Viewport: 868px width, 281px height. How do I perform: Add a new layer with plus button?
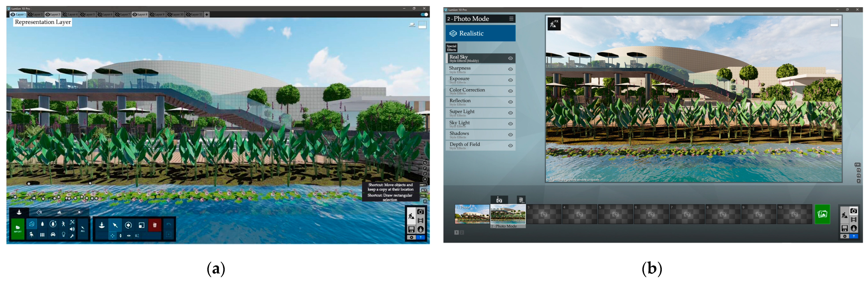207,14
